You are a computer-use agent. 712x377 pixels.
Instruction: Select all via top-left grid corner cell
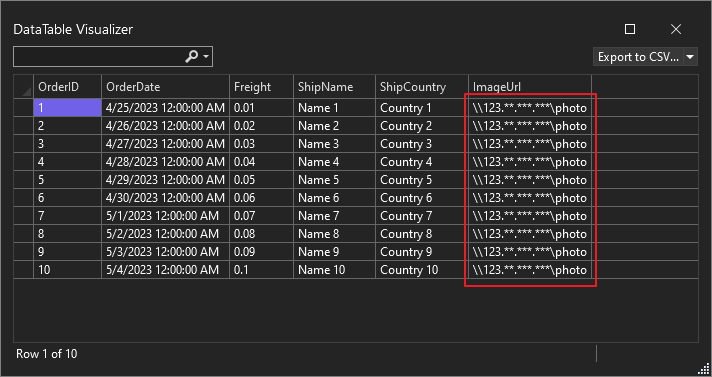24,87
